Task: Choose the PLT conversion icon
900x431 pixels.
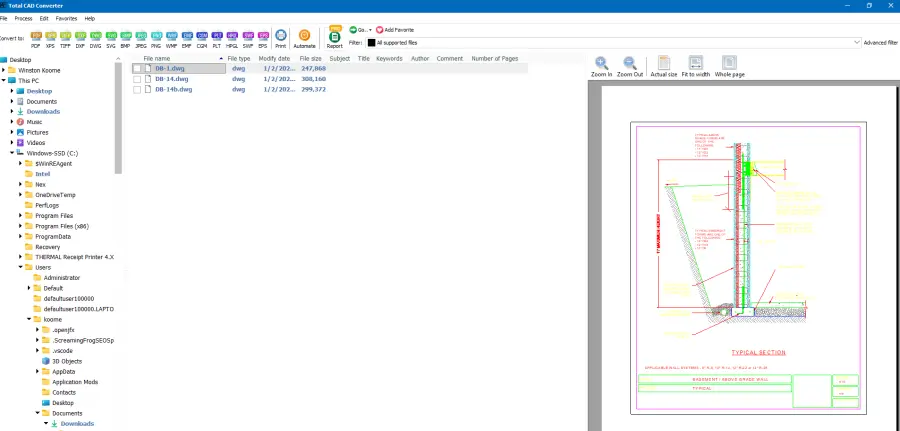Action: click(217, 38)
